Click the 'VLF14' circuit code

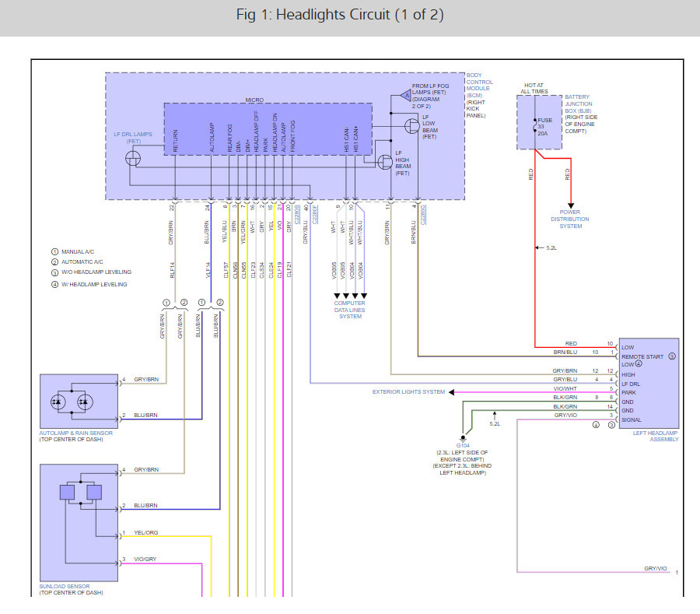(208, 270)
